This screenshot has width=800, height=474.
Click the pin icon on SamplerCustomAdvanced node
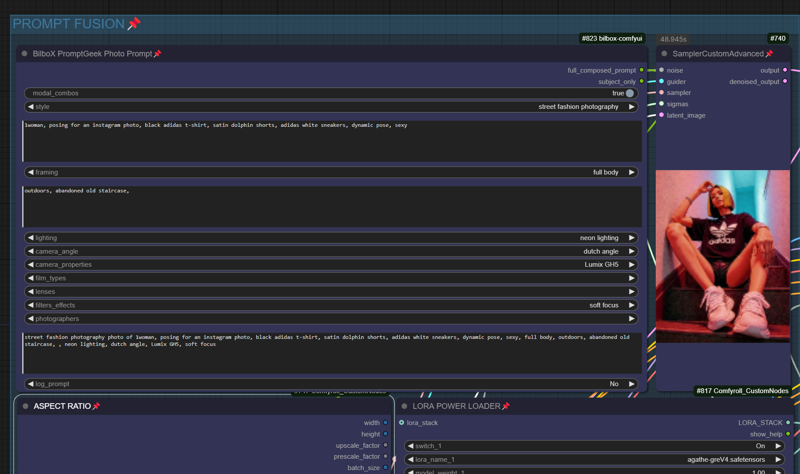click(769, 54)
